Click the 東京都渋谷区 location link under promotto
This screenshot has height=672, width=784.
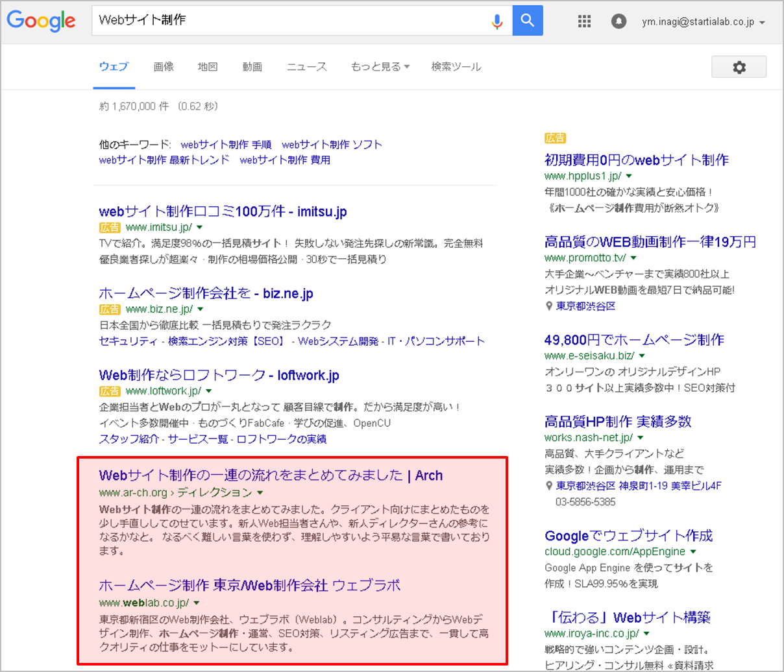(585, 306)
